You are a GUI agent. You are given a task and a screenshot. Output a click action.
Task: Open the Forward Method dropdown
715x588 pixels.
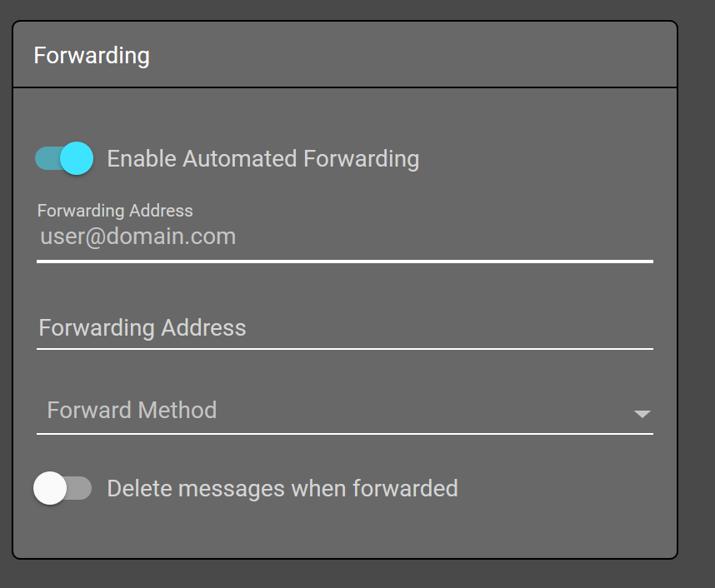[344, 411]
